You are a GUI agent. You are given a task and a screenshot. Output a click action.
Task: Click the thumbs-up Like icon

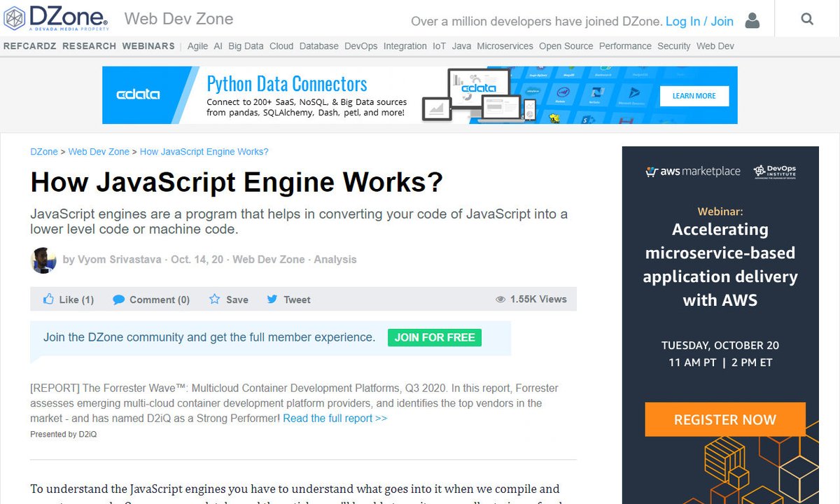pos(48,299)
